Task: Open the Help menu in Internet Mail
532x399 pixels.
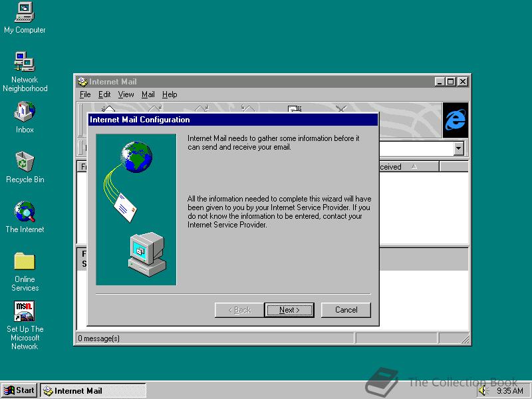Action: (x=170, y=94)
